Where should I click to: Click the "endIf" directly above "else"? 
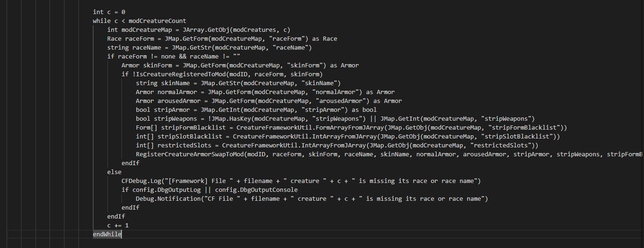tap(130, 163)
